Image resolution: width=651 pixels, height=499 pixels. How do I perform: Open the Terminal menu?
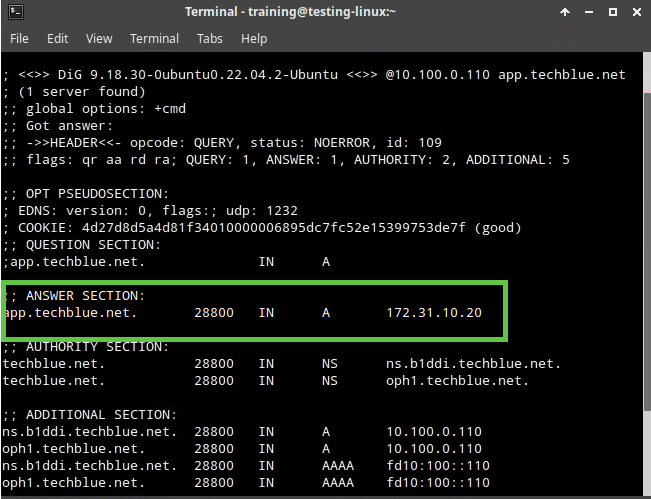(155, 39)
